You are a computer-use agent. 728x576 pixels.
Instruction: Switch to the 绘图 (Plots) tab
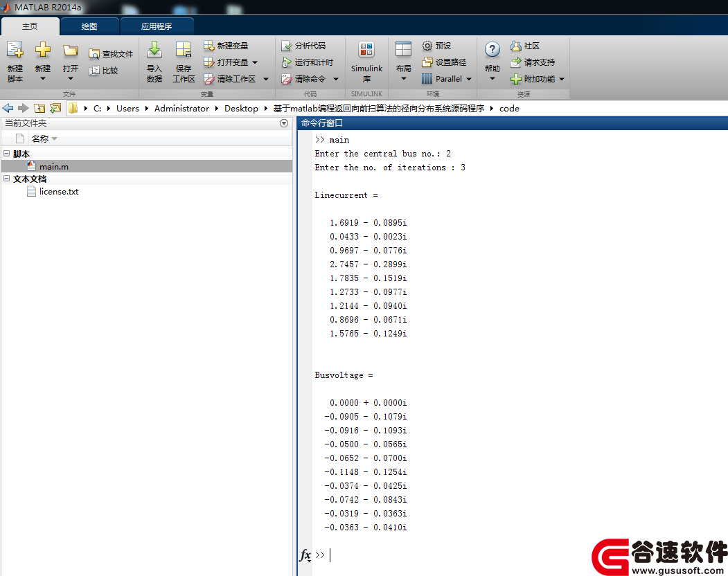click(x=89, y=26)
